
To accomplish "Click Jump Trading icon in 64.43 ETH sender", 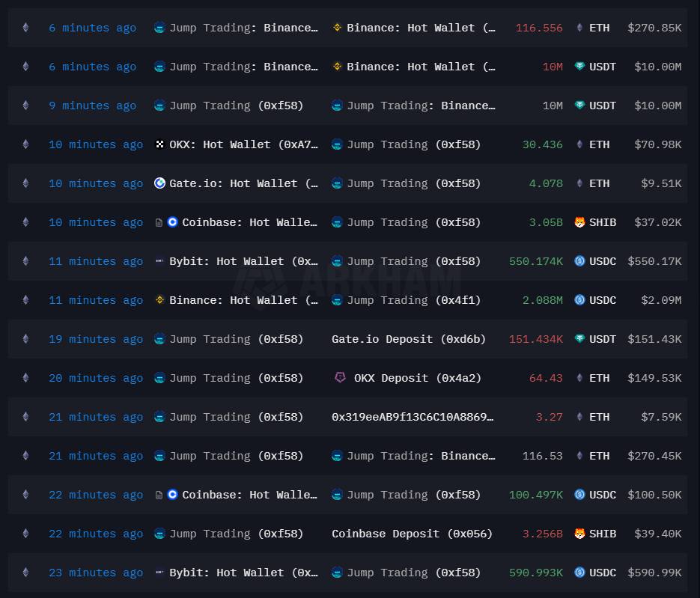I will (159, 378).
